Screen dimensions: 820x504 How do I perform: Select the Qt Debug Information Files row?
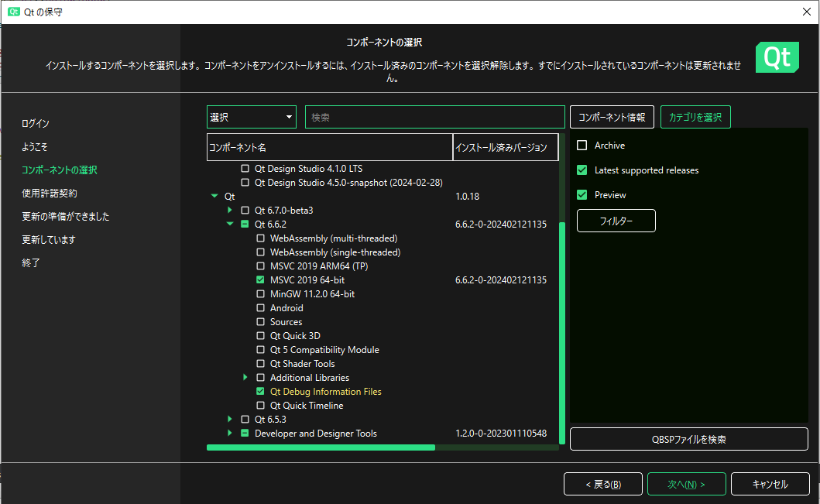click(325, 391)
